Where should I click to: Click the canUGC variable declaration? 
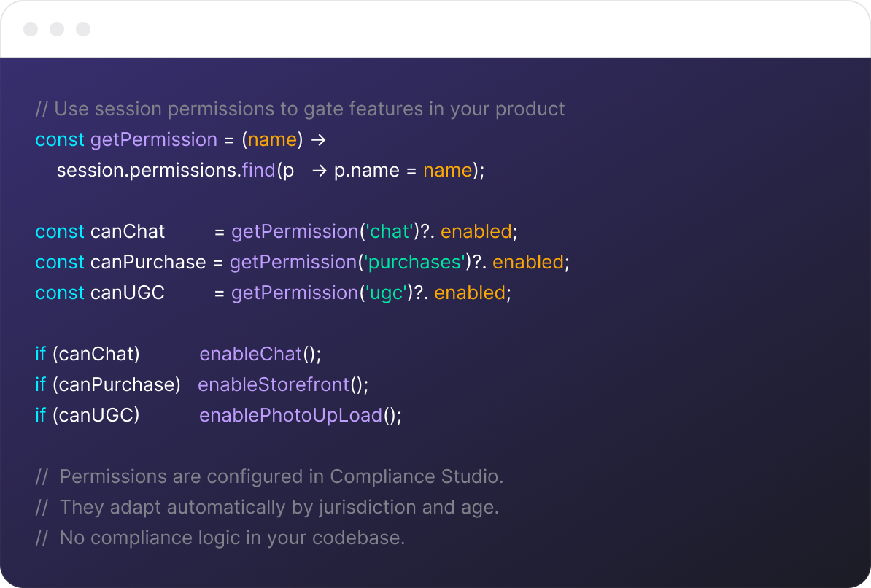pos(128,293)
